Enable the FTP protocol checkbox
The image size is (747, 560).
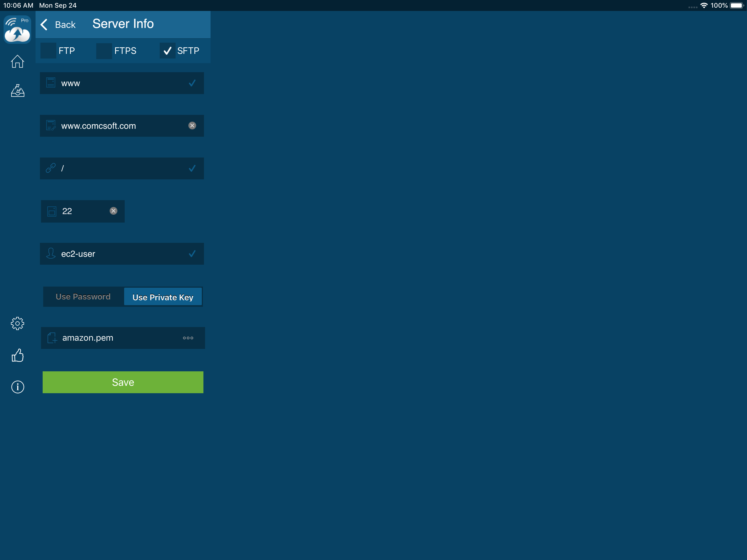48,51
